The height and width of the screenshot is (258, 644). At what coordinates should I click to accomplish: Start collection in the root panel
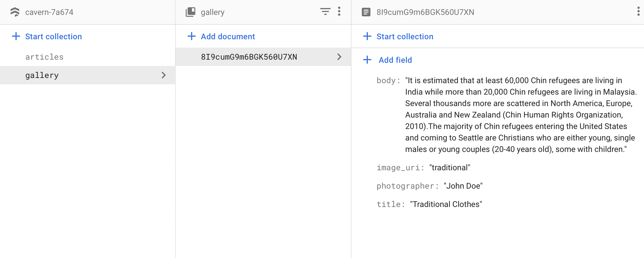(x=47, y=36)
